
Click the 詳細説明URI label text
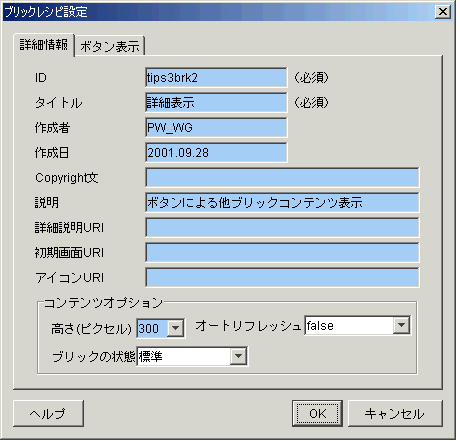point(69,228)
